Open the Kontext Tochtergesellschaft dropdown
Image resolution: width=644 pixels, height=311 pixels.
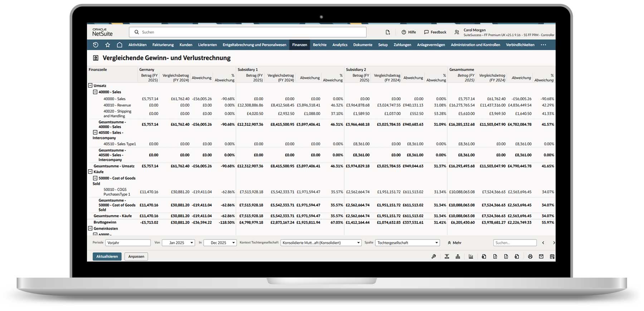321,243
